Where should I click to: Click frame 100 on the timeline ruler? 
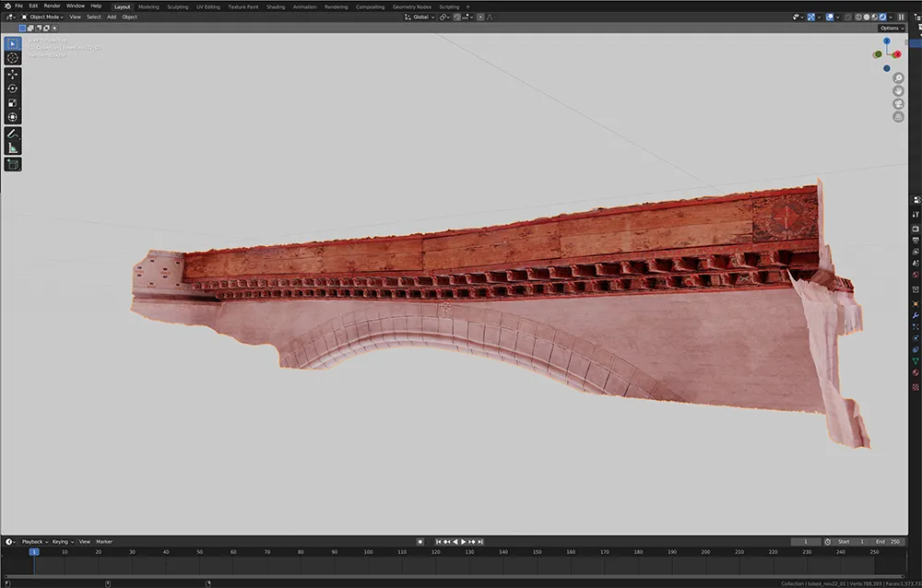(x=368, y=552)
